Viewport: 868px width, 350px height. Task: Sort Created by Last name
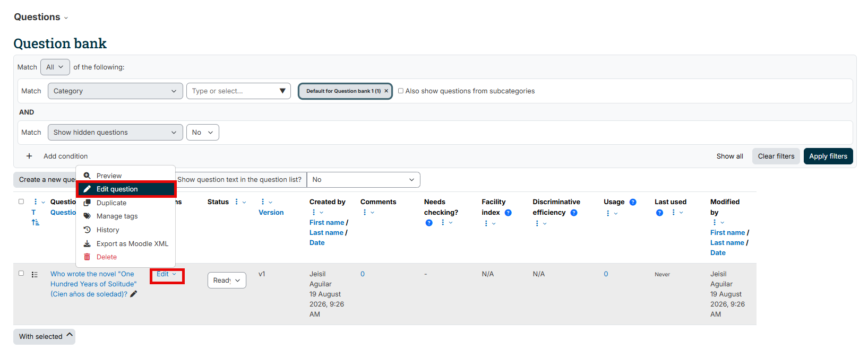[x=326, y=233]
